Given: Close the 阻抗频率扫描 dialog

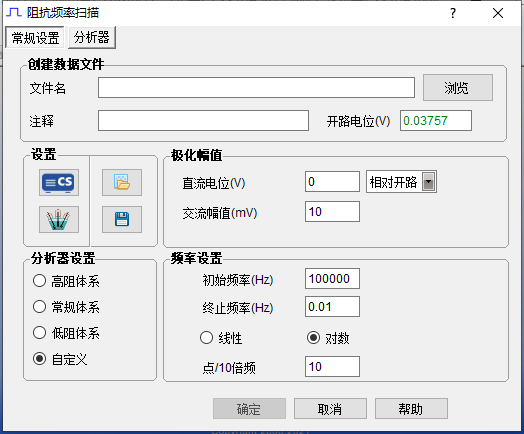Looking at the screenshot, I should [x=498, y=13].
